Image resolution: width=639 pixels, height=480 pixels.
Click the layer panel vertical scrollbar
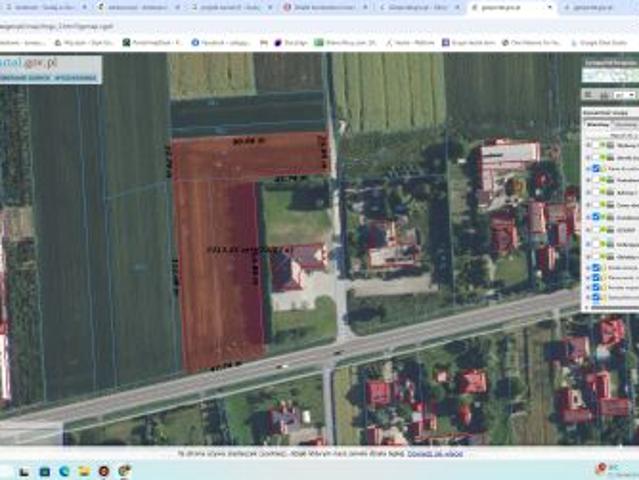[x=635, y=220]
